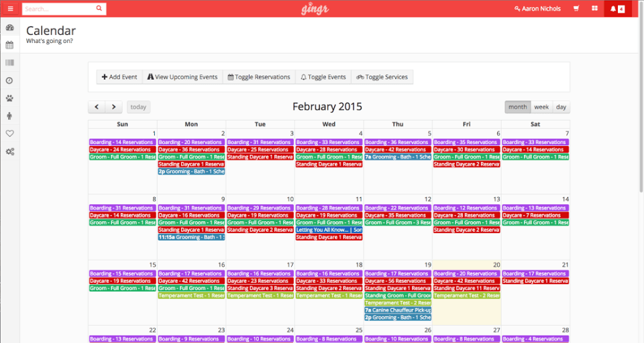Open the dashboard gauge sidebar icon
Image resolution: width=644 pixels, height=343 pixels.
(x=10, y=27)
